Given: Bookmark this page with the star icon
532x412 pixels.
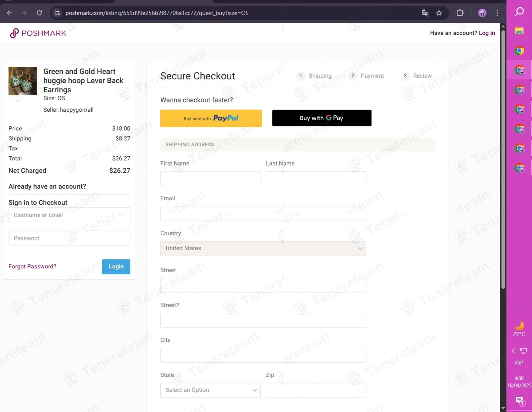Looking at the screenshot, I should click(439, 13).
